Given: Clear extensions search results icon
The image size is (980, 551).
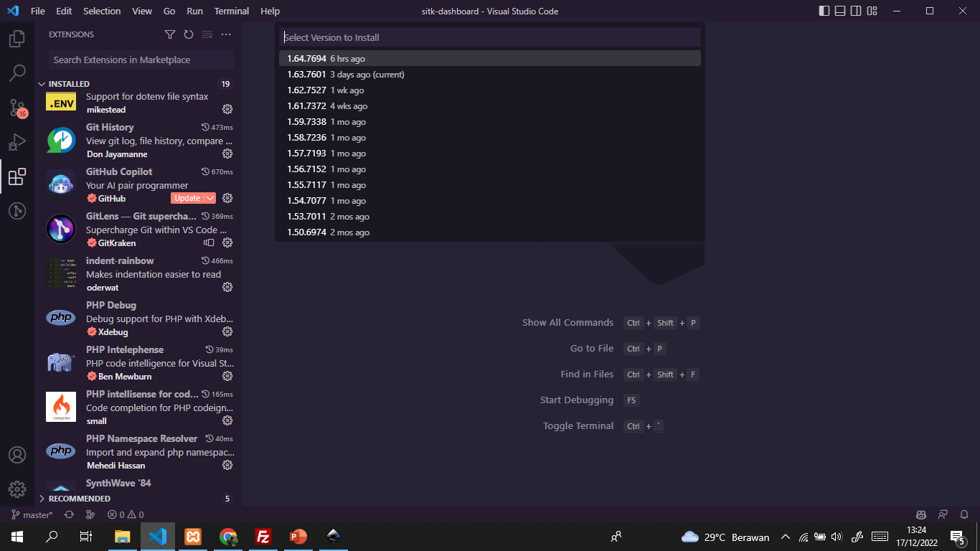Looking at the screenshot, I should (x=207, y=34).
